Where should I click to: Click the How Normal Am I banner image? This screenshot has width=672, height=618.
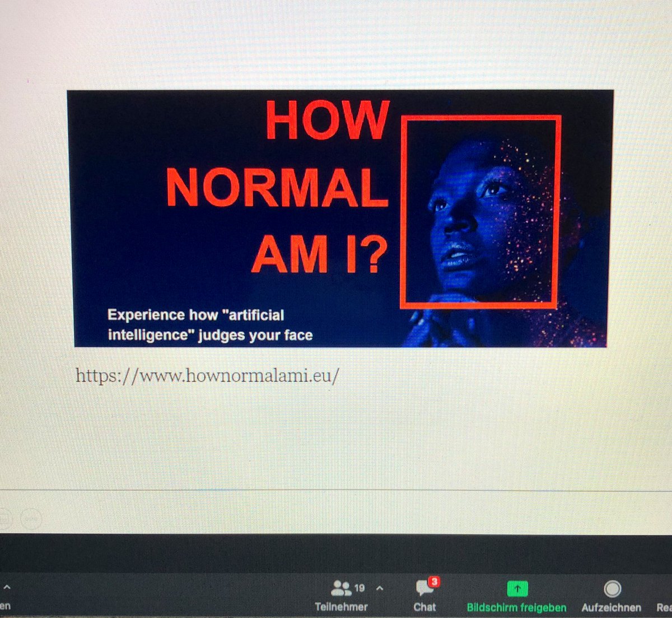coord(340,219)
